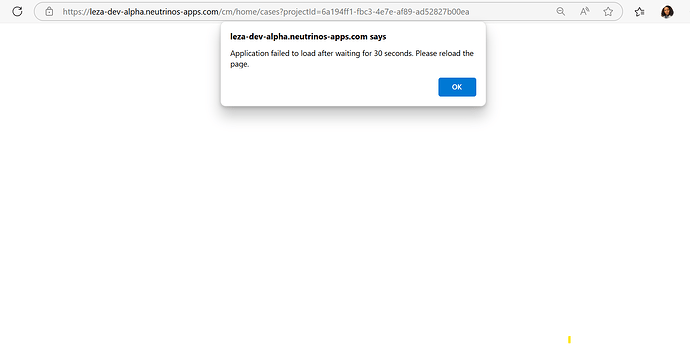Reload the page with the refresh icon
This screenshot has width=690, height=361.
pyautogui.click(x=17, y=11)
